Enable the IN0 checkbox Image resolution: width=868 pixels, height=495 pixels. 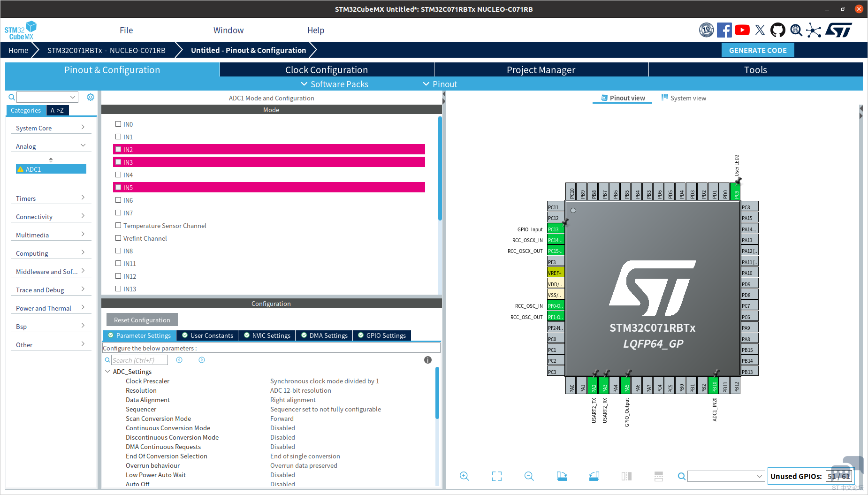click(118, 124)
